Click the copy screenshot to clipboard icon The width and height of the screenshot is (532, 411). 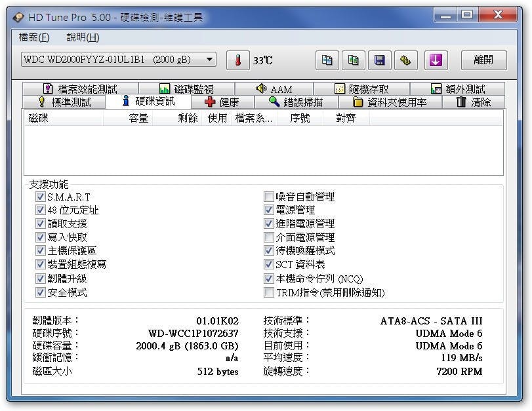(353, 60)
